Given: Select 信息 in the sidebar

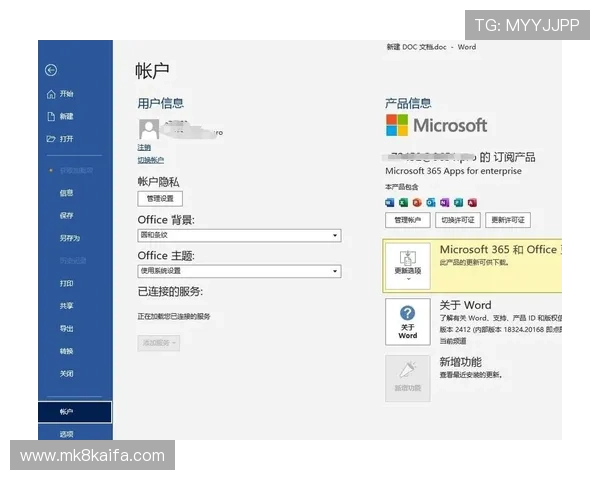Looking at the screenshot, I should pos(67,193).
